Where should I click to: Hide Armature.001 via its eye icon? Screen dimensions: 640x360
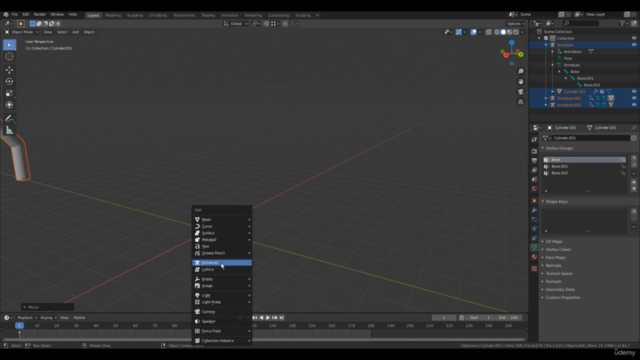[x=634, y=98]
